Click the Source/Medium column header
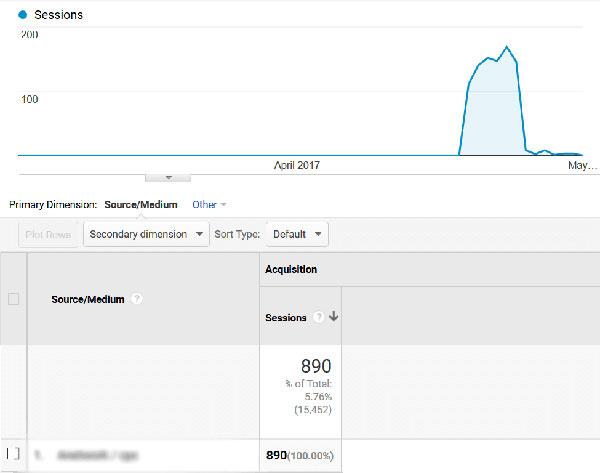The image size is (600, 473). 88,299
